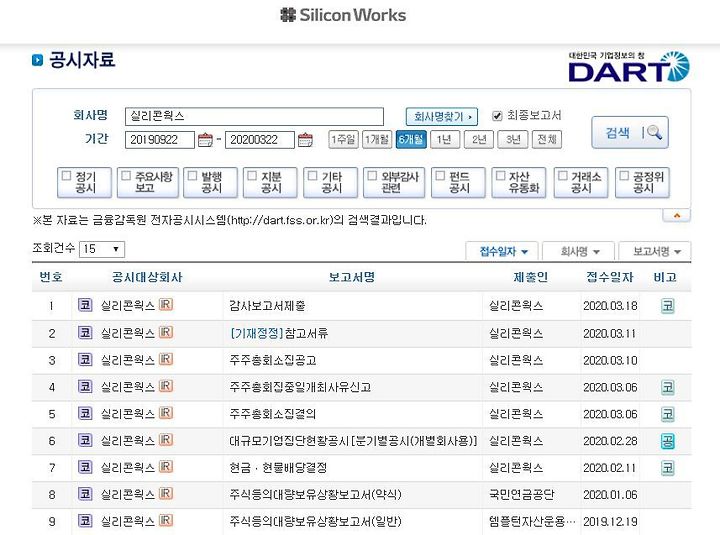Click the 비고 mark for 주주총회집중일개최사유신고
Viewport: 720px width, 535px height.
[x=668, y=388]
